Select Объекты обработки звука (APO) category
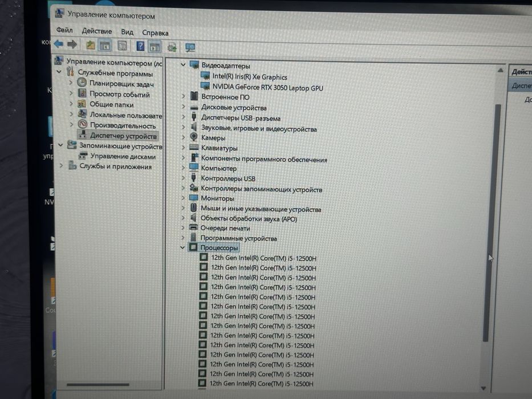Screen dimensions: 532x399 point(249,219)
